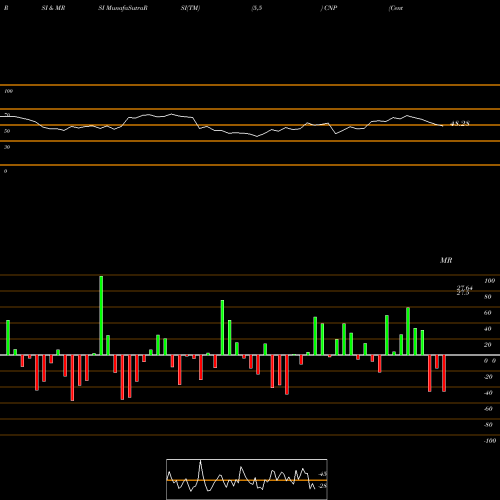Click the -60 label on the MR axis
The image size is (500, 500).
(x=488, y=409)
